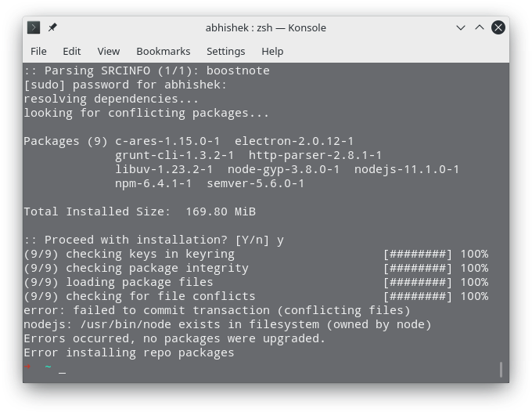The height and width of the screenshot is (412, 532).
Task: Click '[sudo] password for abhishek:' line
Action: click(x=125, y=85)
